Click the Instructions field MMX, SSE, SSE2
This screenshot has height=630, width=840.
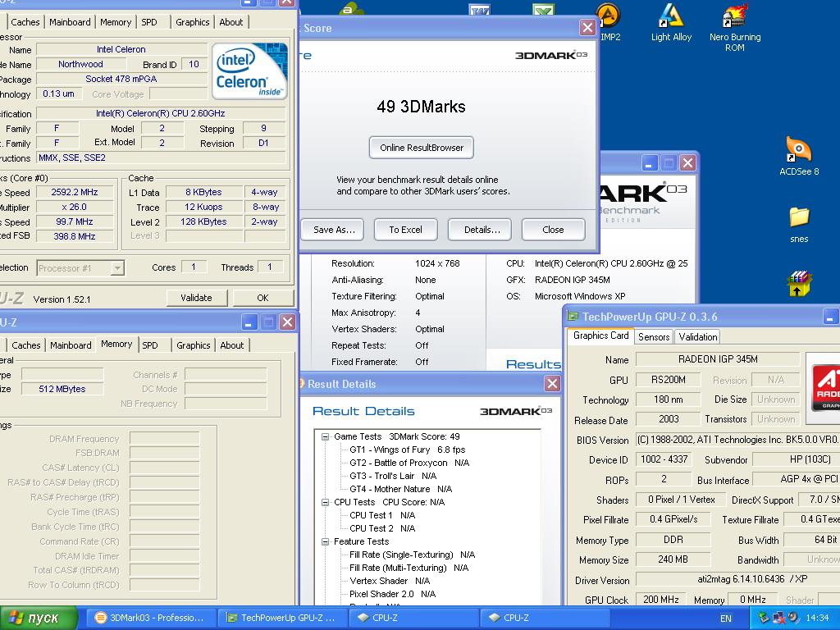(160, 158)
